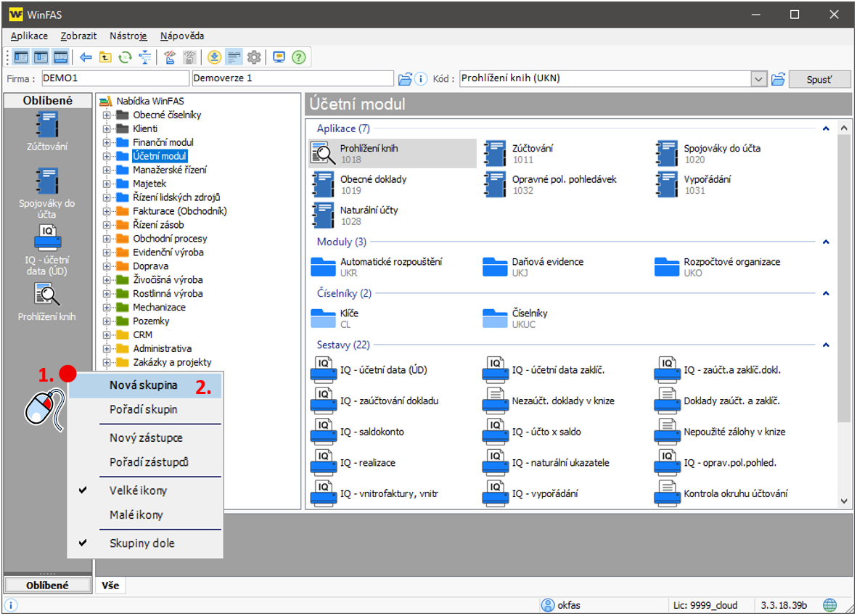This screenshot has width=857, height=616.
Task: Expand the Finanční modul tree node
Action: (x=107, y=142)
